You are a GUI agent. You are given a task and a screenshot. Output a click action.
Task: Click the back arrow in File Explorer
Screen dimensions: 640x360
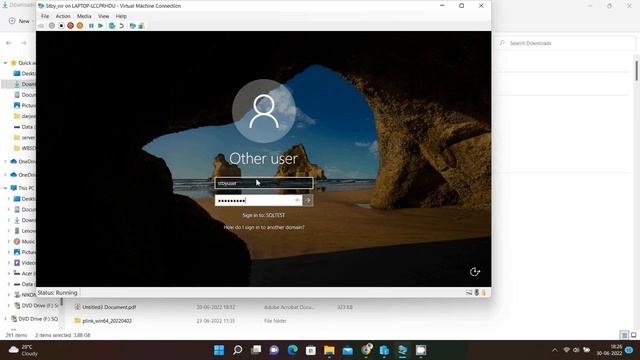9,43
